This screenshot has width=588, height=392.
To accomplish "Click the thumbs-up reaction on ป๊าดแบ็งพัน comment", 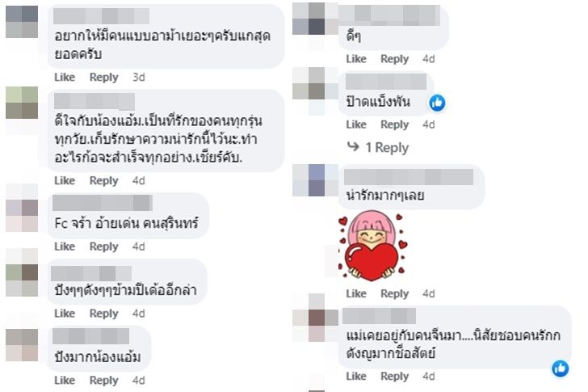I will (x=437, y=103).
